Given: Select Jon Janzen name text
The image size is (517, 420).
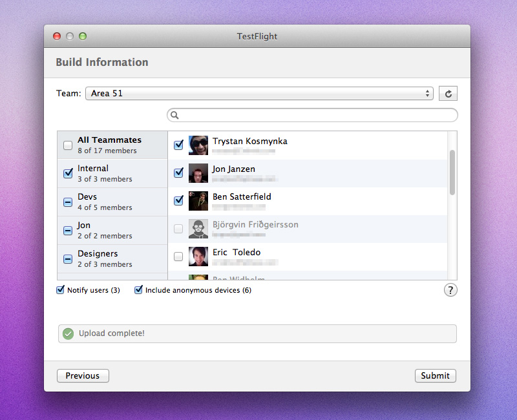Looking at the screenshot, I should tap(234, 169).
